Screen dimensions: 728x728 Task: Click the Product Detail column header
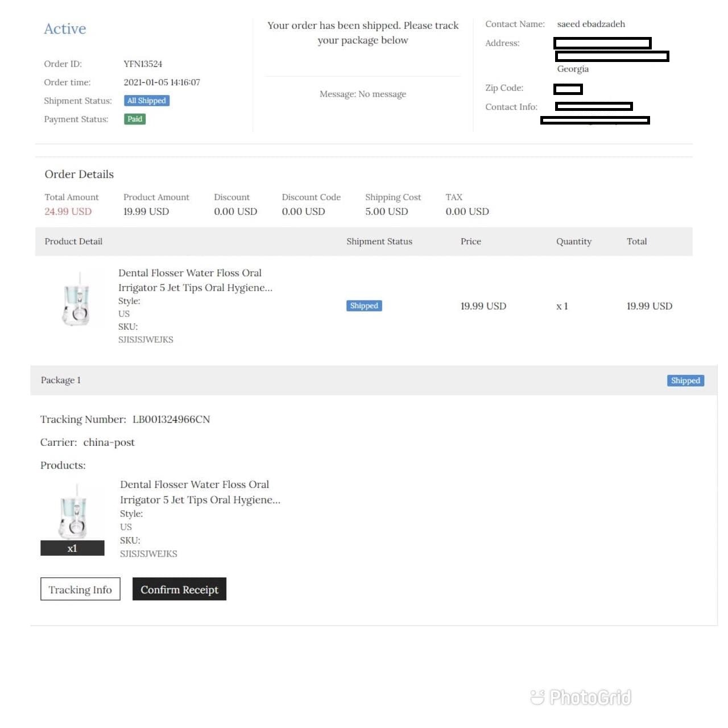point(73,242)
